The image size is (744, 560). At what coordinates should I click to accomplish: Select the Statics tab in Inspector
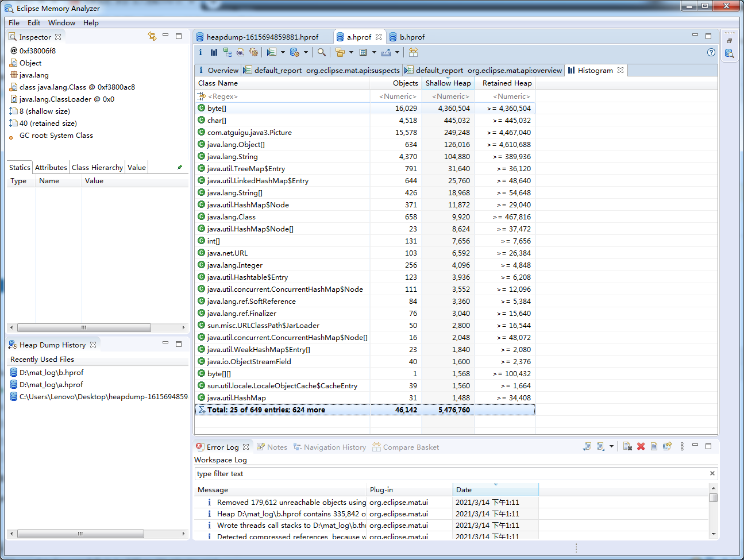point(20,167)
